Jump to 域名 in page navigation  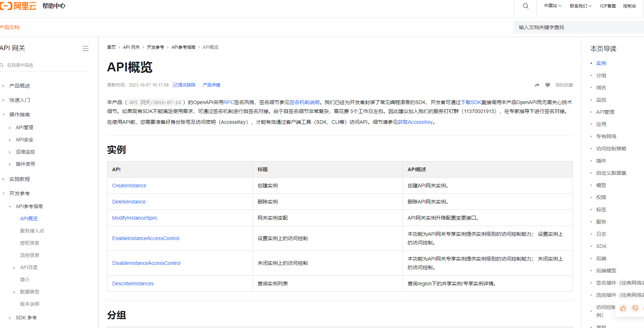click(601, 88)
